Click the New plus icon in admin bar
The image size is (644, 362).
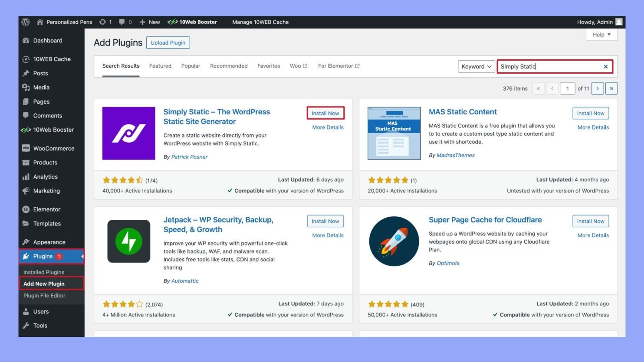pyautogui.click(x=141, y=22)
